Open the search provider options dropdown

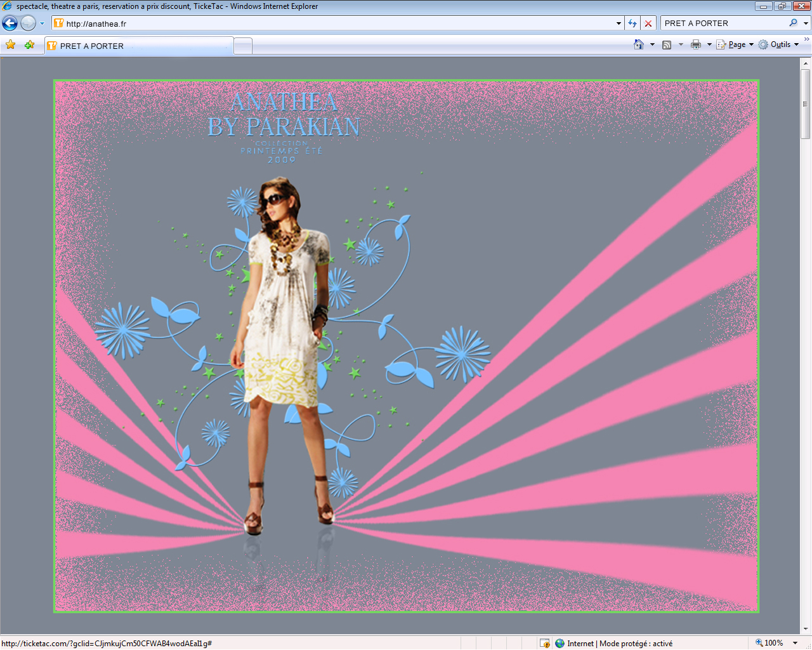[806, 23]
